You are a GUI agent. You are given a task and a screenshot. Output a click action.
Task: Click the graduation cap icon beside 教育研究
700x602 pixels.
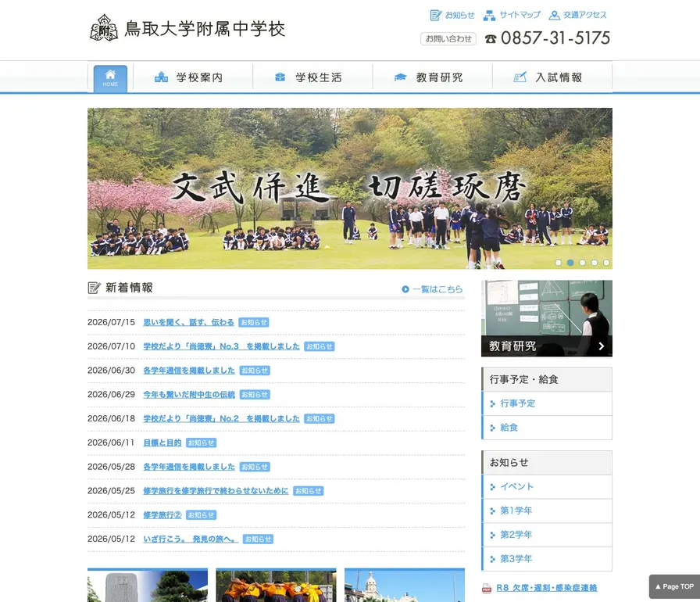point(401,77)
